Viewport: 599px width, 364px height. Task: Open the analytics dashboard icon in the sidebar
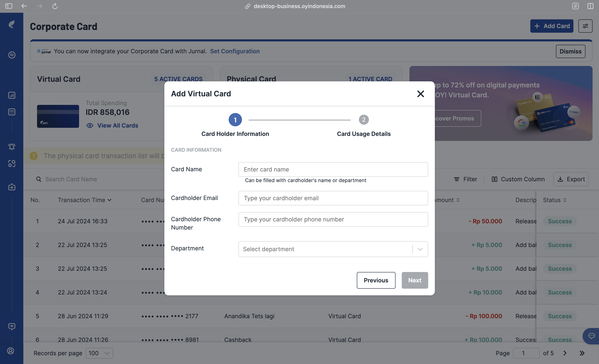[11, 95]
